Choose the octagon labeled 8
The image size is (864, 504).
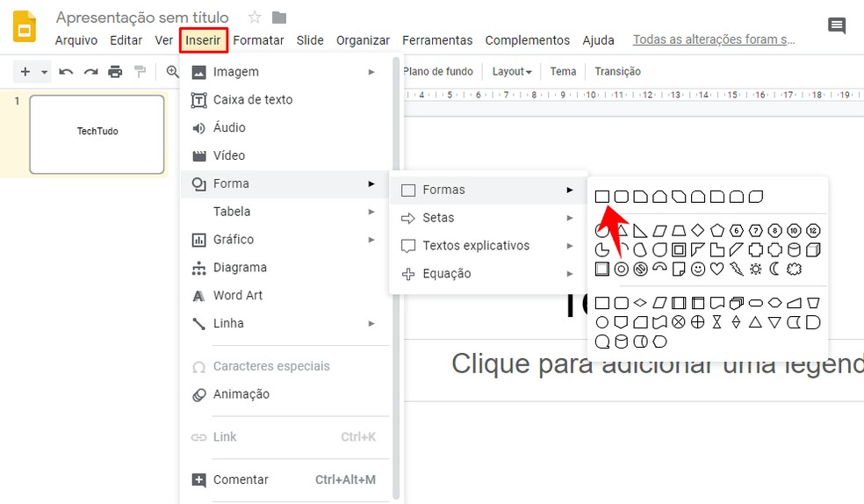pos(774,230)
